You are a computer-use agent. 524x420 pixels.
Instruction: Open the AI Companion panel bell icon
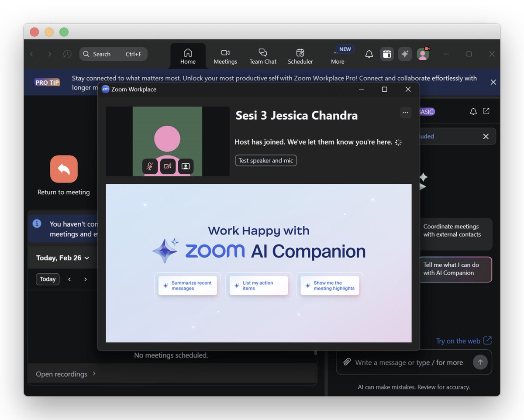coord(473,112)
